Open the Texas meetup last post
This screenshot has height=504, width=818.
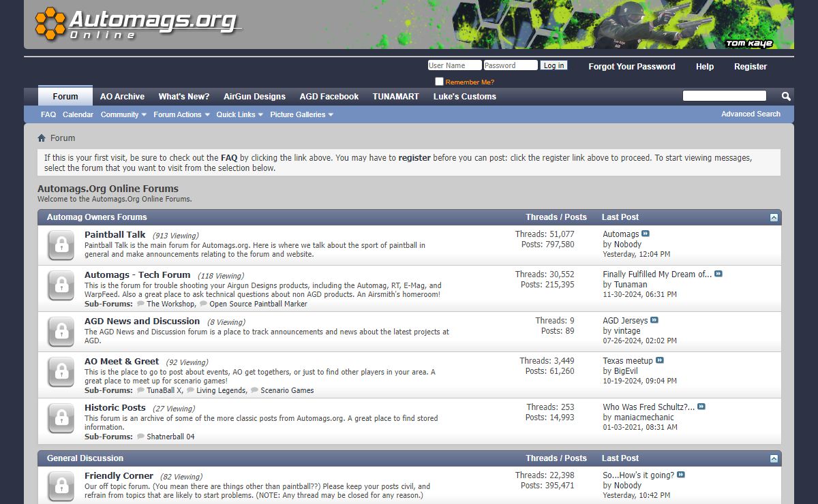[628, 360]
